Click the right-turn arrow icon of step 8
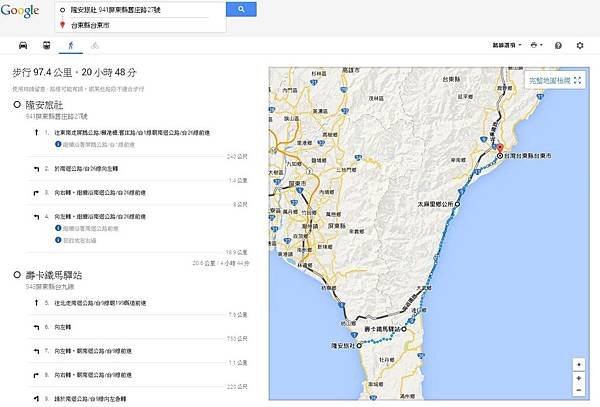Screen dimensions: 600x407 click(x=36, y=375)
